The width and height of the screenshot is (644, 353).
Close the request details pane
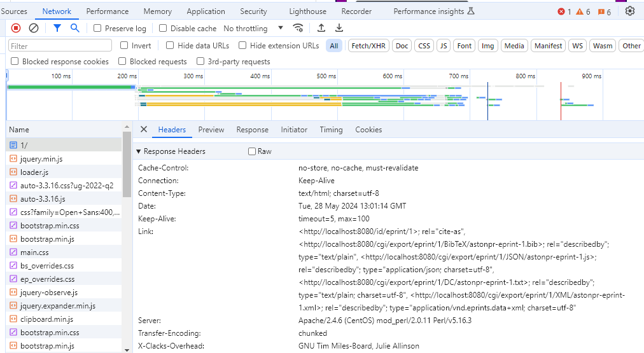(x=143, y=129)
